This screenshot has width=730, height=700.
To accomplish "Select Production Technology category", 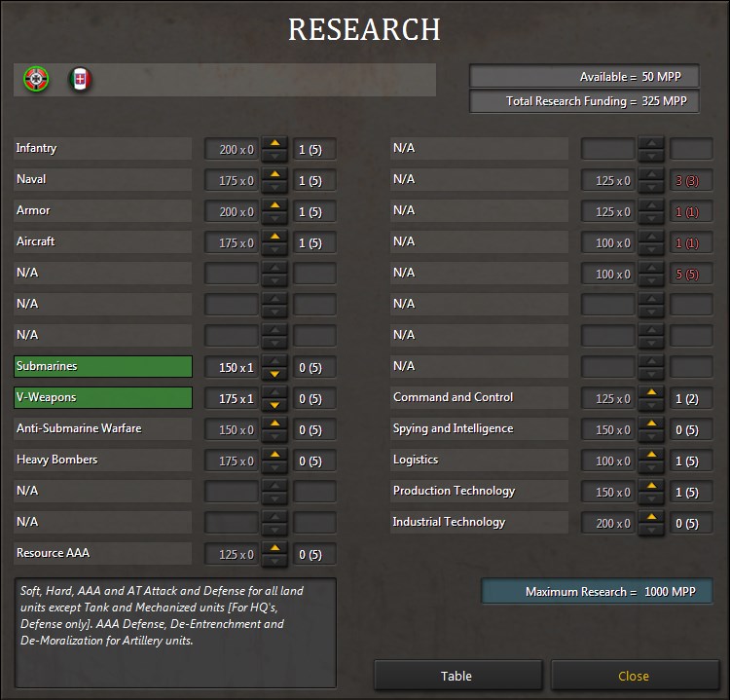I will tap(479, 492).
